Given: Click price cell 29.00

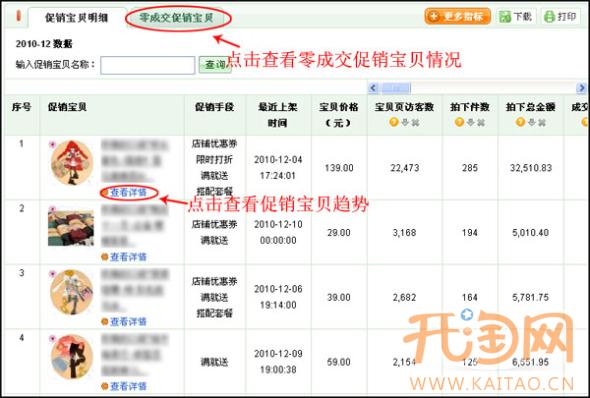Looking at the screenshot, I should tap(339, 232).
